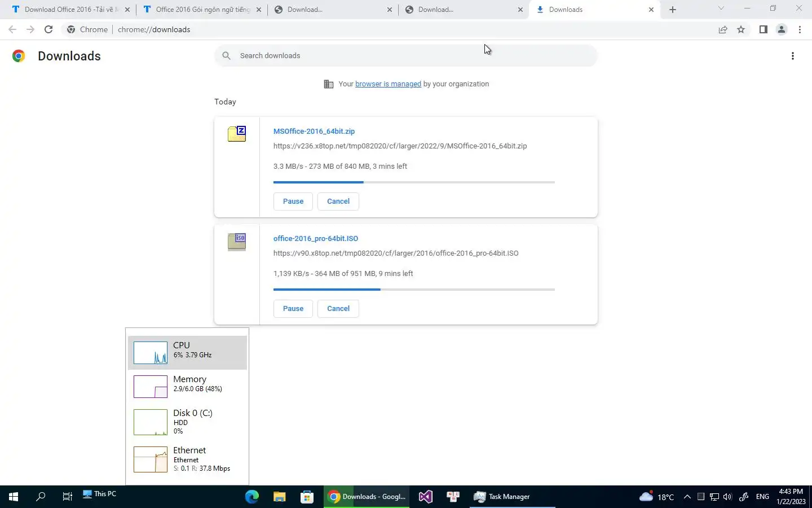
Task: Select Ethernet in Task Manager summary
Action: click(187, 459)
